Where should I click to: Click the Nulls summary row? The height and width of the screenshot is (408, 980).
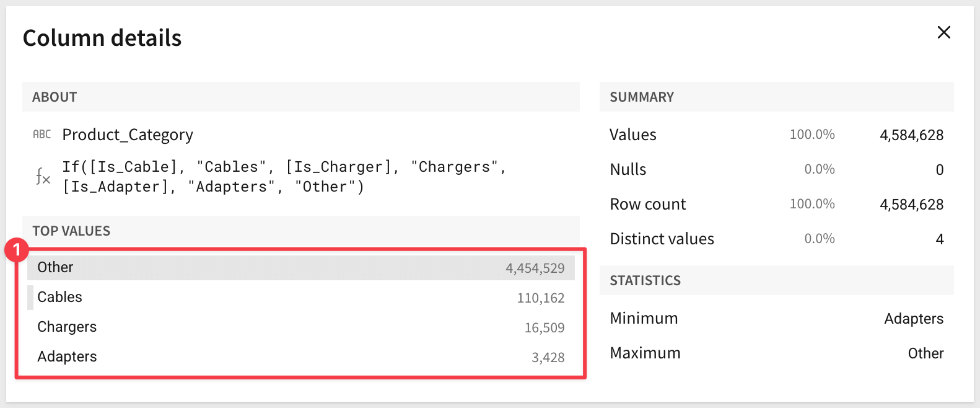click(776, 170)
